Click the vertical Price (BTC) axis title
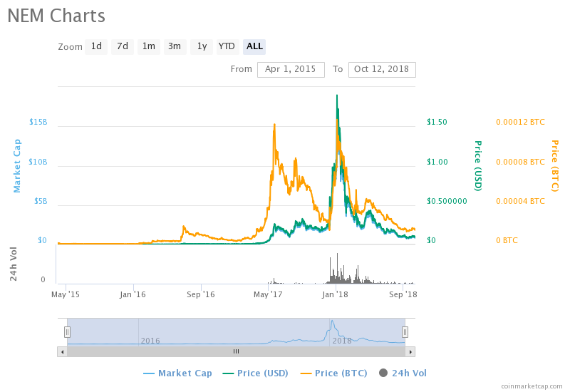 pos(555,166)
